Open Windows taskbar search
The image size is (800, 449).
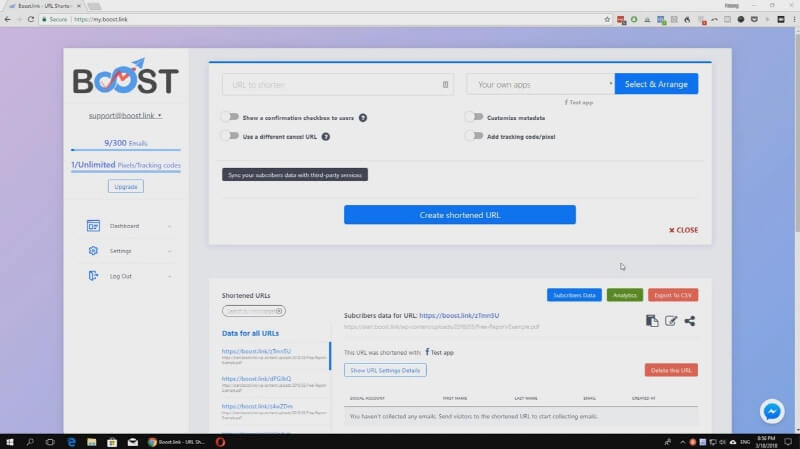point(30,442)
